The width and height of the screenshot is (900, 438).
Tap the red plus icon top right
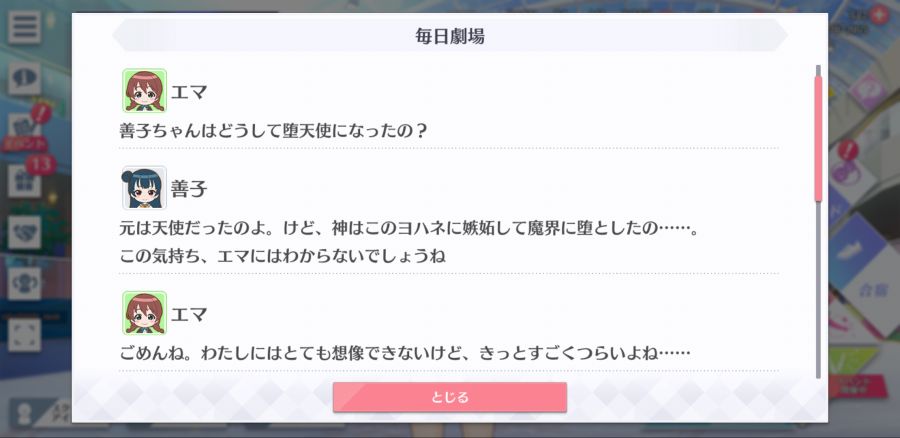(879, 15)
